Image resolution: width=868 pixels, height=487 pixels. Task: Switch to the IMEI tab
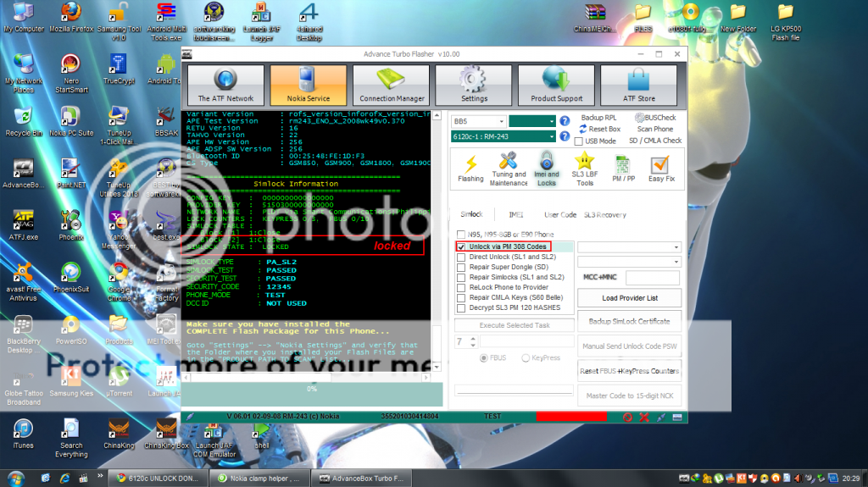click(516, 215)
